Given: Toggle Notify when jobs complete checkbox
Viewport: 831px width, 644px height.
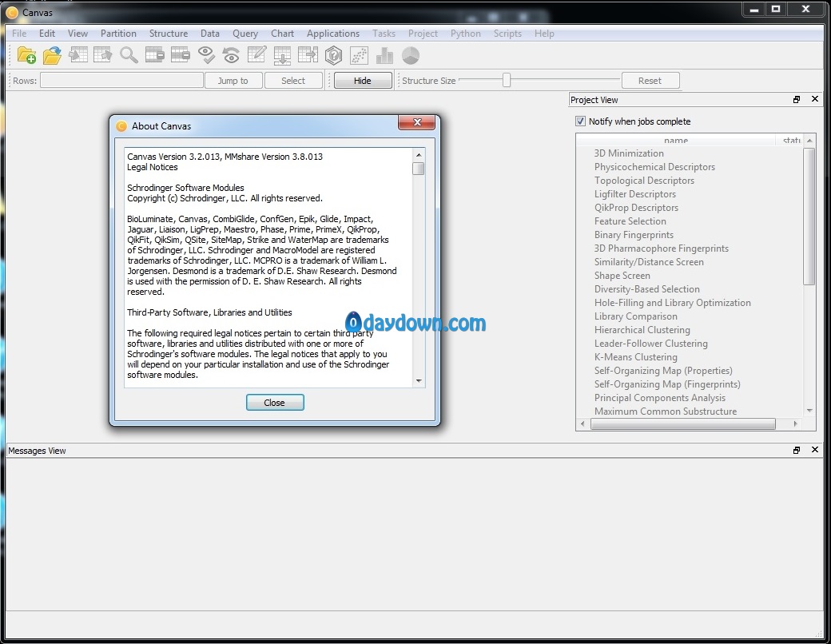Looking at the screenshot, I should [580, 121].
